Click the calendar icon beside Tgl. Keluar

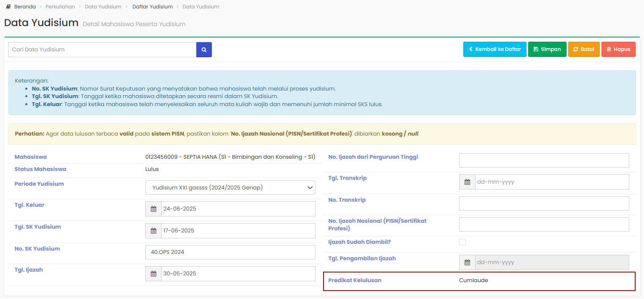pyautogui.click(x=154, y=209)
